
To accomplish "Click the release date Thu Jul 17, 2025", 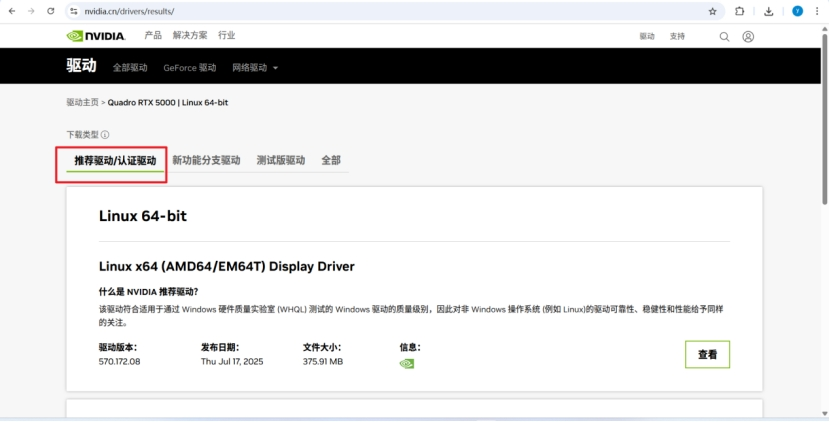I will coord(232,362).
